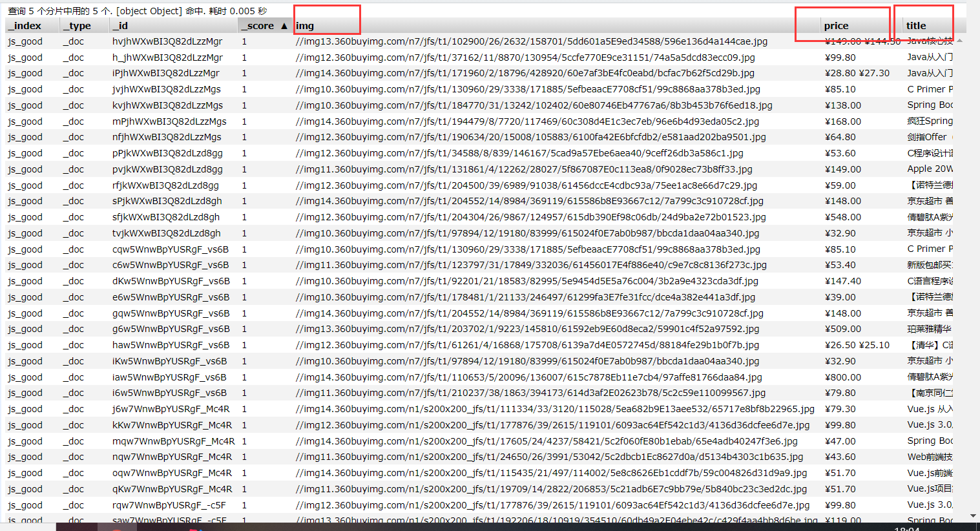The height and width of the screenshot is (531, 980).
Task: Select id c6w5WnwBpYUSRgF_vs6B cell
Action: click(171, 265)
